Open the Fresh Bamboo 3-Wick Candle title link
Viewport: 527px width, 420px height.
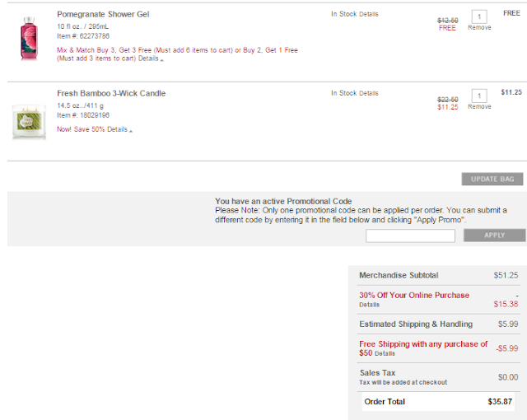(x=111, y=93)
